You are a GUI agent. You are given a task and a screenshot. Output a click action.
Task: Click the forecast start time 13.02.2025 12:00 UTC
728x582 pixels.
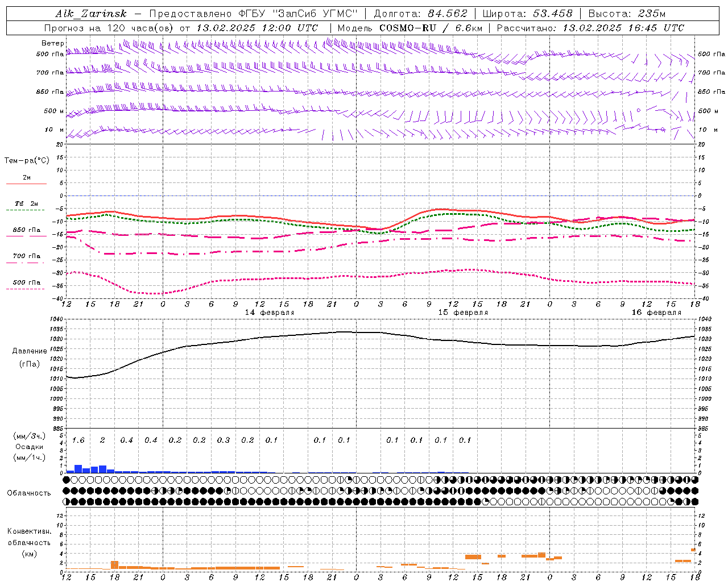[x=257, y=28]
